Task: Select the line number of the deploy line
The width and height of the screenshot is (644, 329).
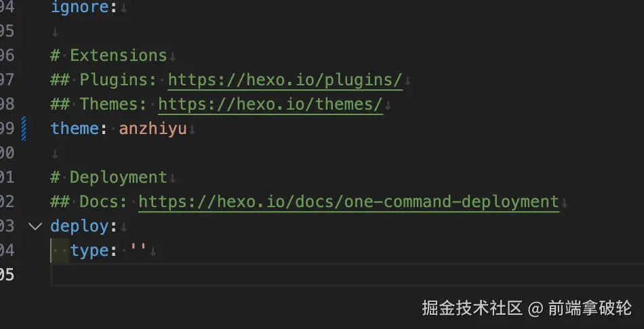Action: [7, 226]
